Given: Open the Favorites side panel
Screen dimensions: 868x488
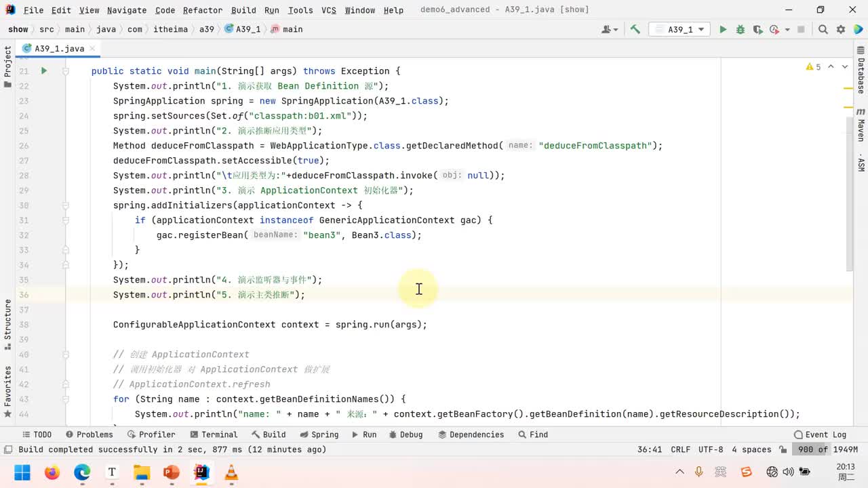Looking at the screenshot, I should (x=7, y=391).
